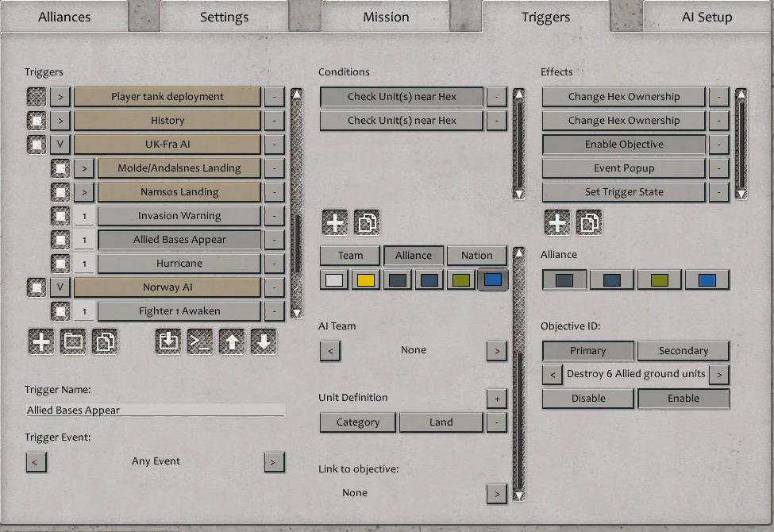The image size is (774, 532).
Task: Expand the Molde/Andalsnes Landing folder
Action: 84,168
